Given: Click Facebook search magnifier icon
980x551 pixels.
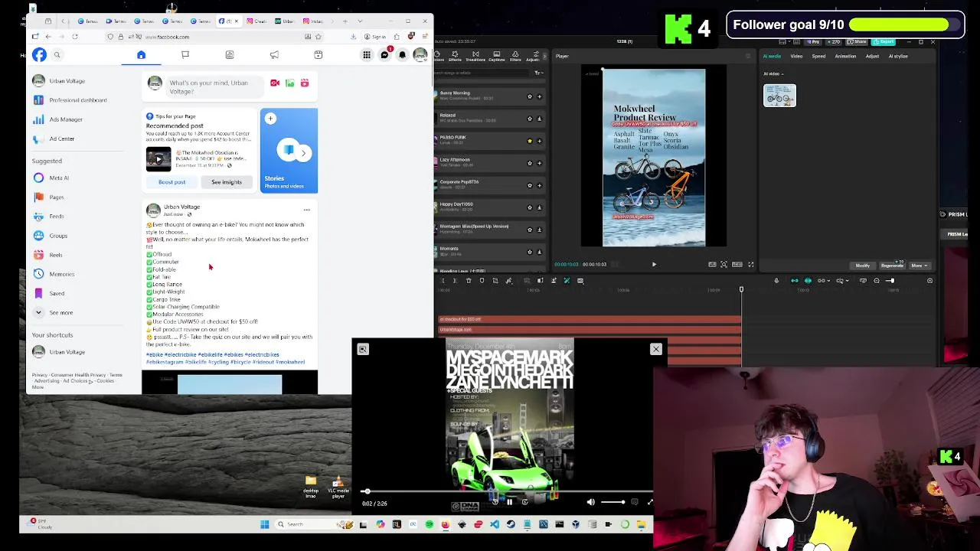Looking at the screenshot, I should (57, 55).
